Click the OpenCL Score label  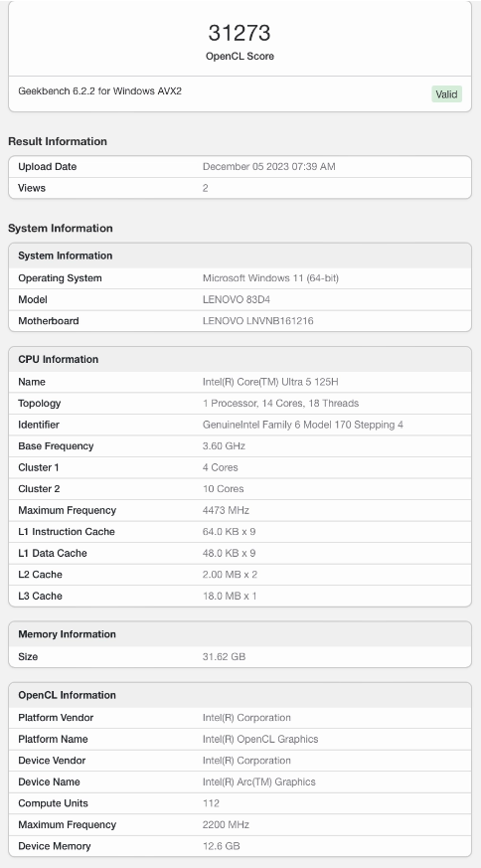click(x=240, y=56)
